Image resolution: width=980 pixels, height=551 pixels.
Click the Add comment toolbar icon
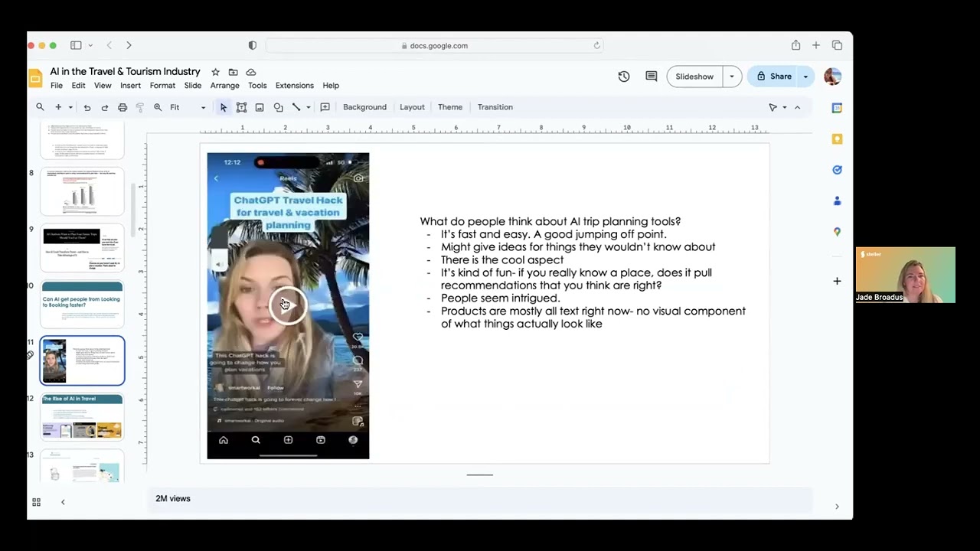[x=325, y=107]
